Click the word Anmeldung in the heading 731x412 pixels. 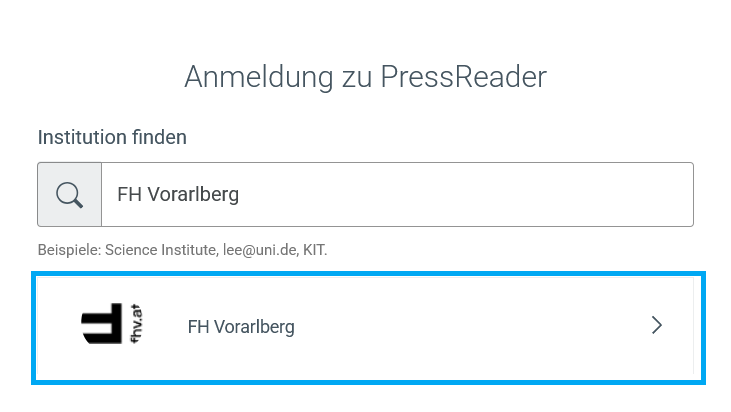(259, 76)
